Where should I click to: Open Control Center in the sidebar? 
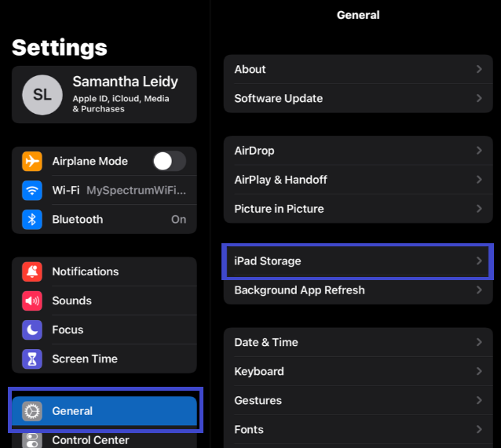(x=104, y=440)
